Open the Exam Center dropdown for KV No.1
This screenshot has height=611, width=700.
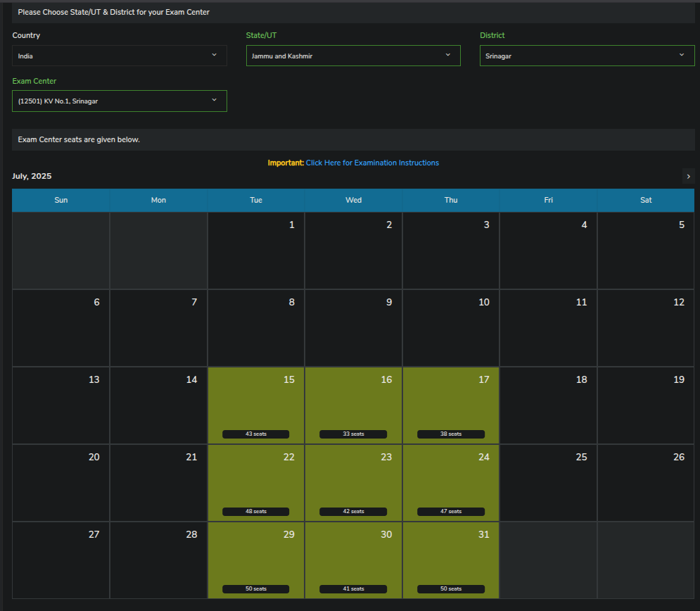[x=119, y=101]
